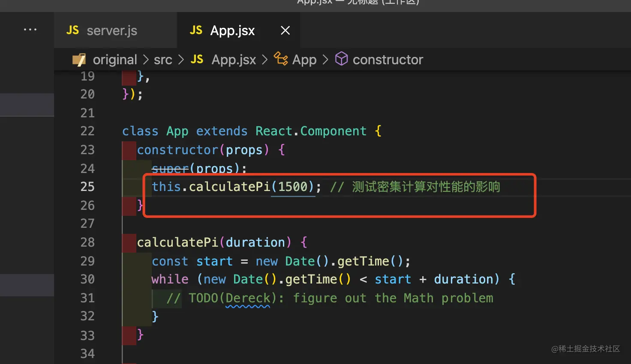This screenshot has width=631, height=364.
Task: Click the constructor method cube icon
Action: [x=341, y=59]
